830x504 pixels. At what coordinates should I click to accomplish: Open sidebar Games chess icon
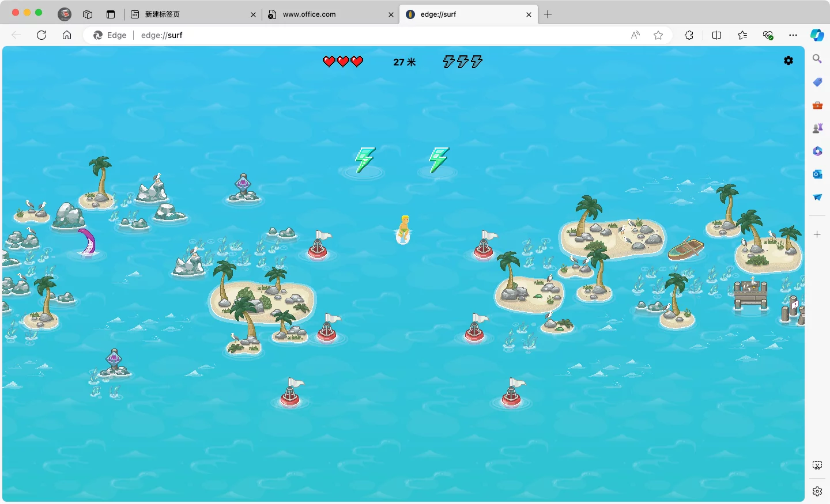click(817, 128)
